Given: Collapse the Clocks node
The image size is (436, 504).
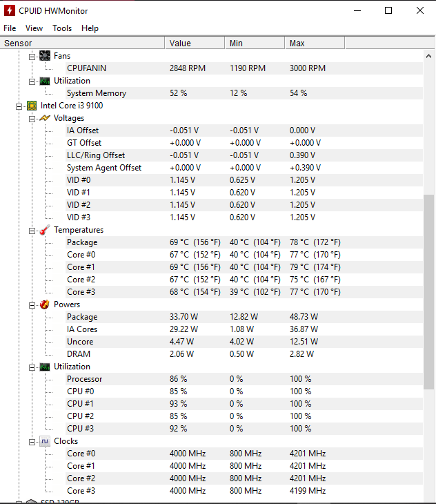Looking at the screenshot, I should click(32, 442).
